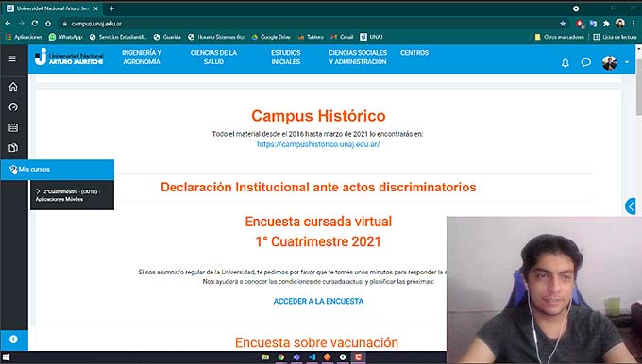Screen dimensions: 642x364
Task: Open the Centros menu
Action: tap(414, 53)
